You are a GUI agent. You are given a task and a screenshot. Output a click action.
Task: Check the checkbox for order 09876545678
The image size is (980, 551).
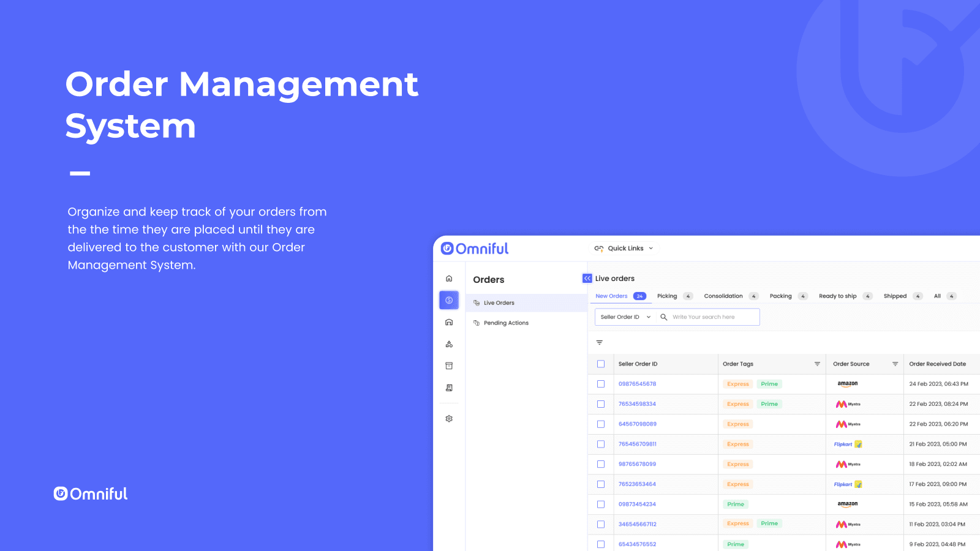[x=601, y=384]
